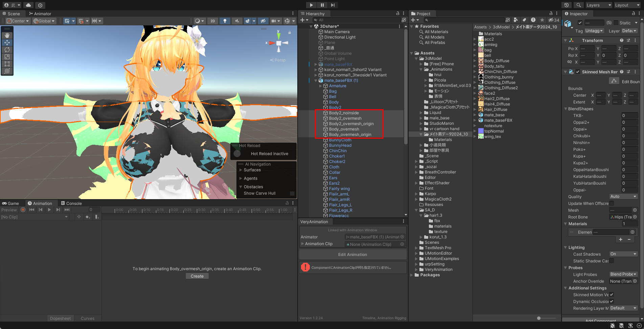
Task: Click Project search by label icon
Action: (x=524, y=20)
